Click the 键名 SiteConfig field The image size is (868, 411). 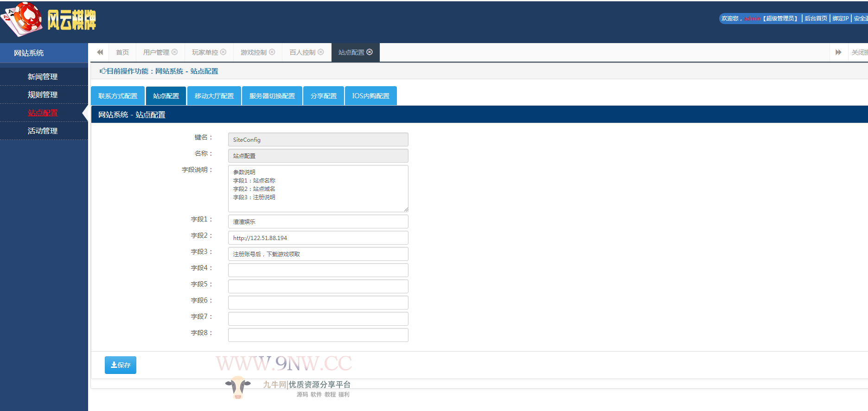click(318, 139)
